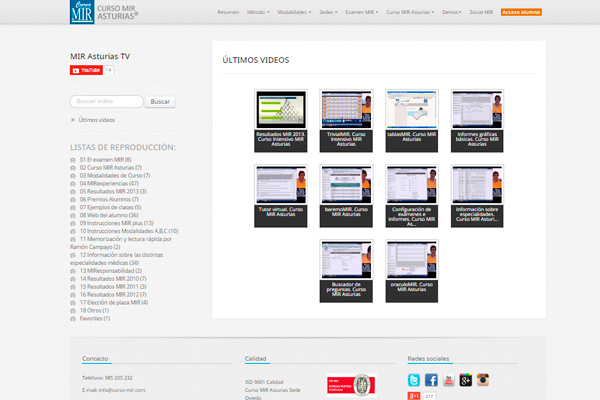This screenshot has height=400, width=600.
Task: Open the Google Plus social icon
Action: pyautogui.click(x=465, y=380)
